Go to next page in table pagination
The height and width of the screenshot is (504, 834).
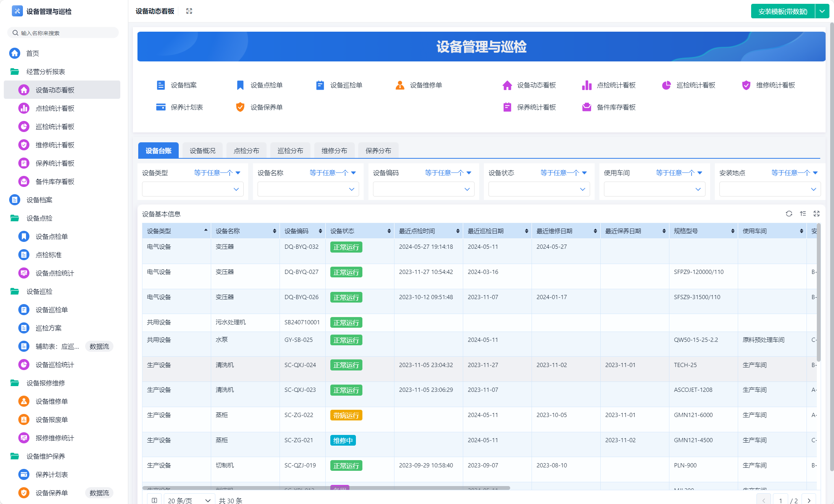coord(809,500)
